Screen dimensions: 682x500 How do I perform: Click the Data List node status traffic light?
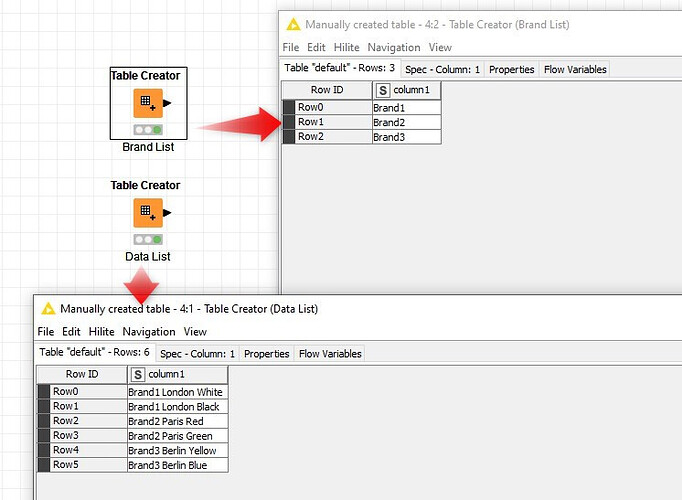pyautogui.click(x=148, y=239)
